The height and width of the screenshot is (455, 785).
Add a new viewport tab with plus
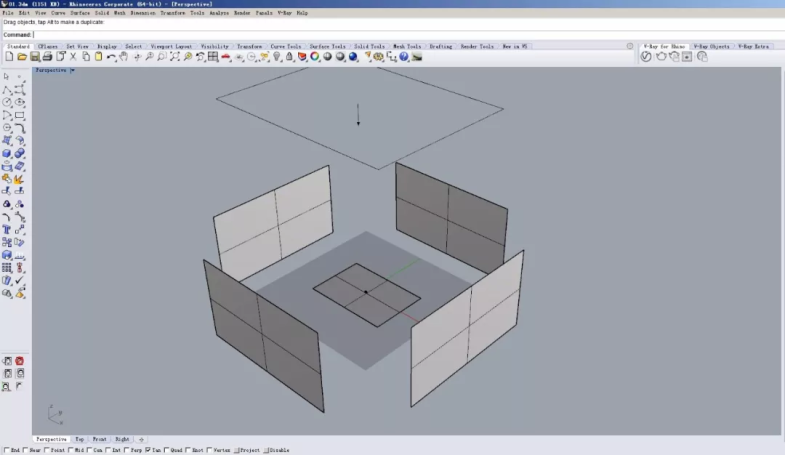pyautogui.click(x=141, y=439)
